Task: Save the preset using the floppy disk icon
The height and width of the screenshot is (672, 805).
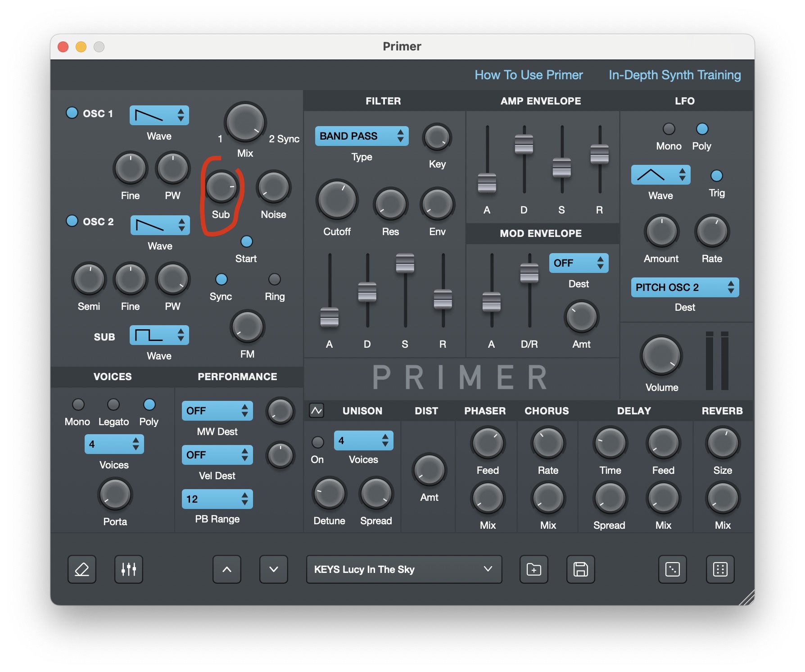Action: (x=580, y=569)
